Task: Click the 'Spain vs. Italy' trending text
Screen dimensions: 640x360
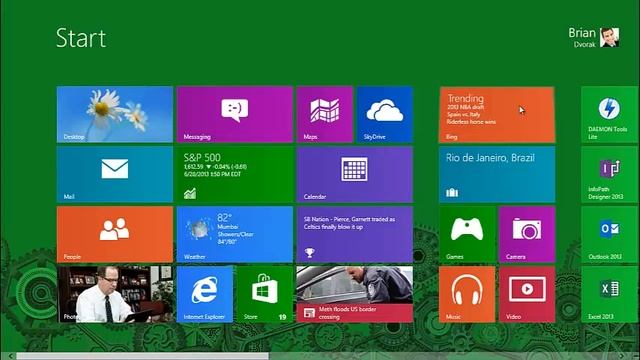Action: click(463, 115)
